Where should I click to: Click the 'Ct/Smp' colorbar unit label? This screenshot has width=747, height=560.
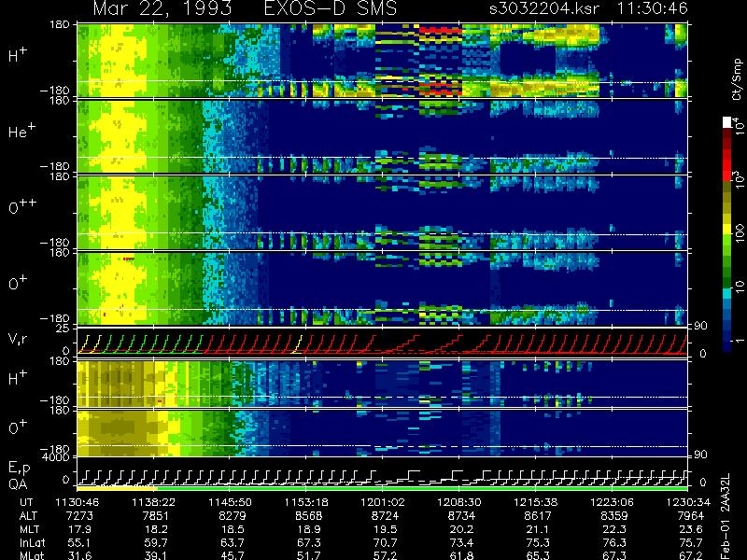point(737,79)
